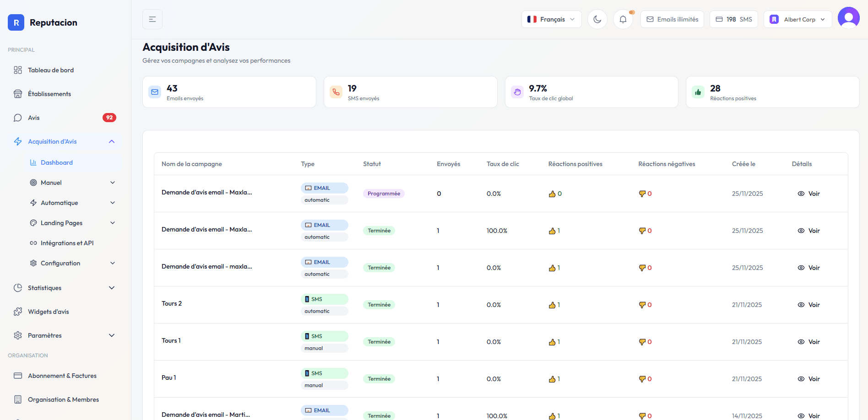Click the 198 SMS credits button

733,19
